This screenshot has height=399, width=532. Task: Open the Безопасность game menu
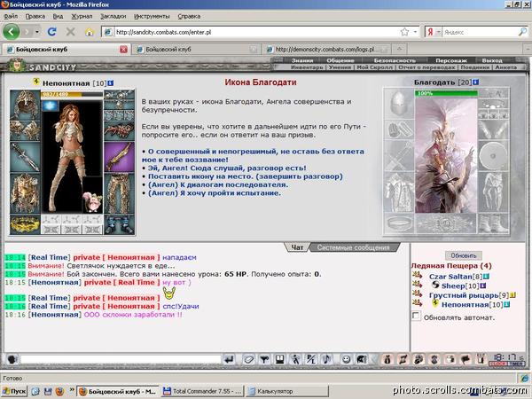click(395, 60)
